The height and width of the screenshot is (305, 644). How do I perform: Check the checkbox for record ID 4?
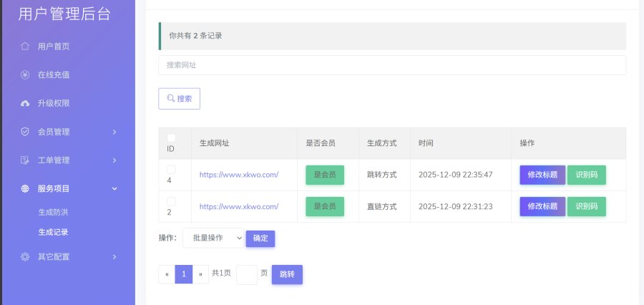pos(171,169)
